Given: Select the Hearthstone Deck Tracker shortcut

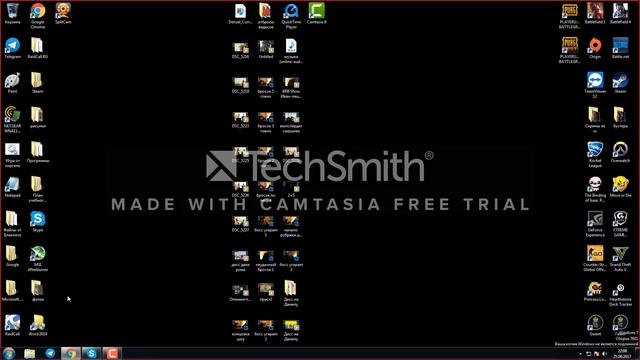Looking at the screenshot, I should tap(620, 294).
